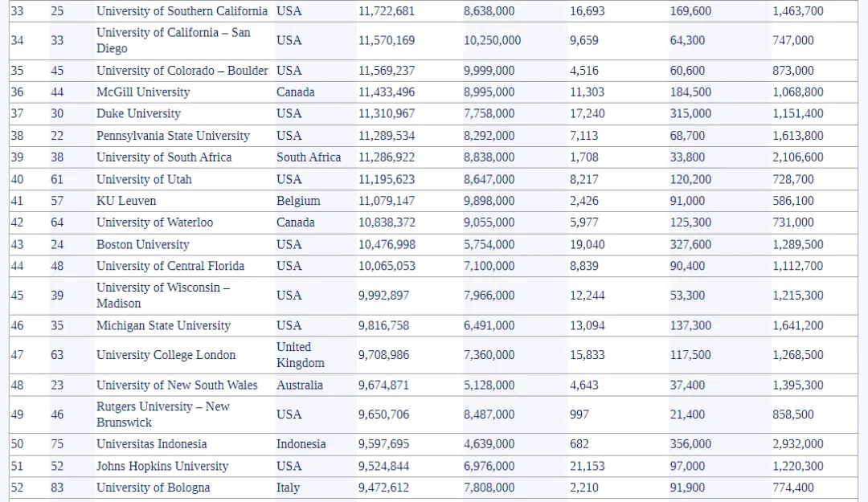868x502 pixels.
Task: Select the KU Leuven cell
Action: (x=126, y=201)
